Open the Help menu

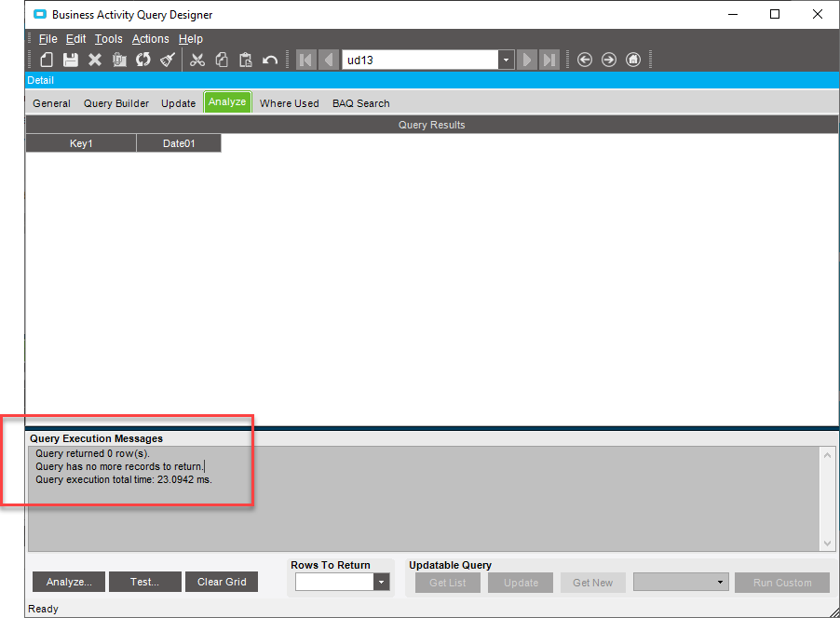190,38
